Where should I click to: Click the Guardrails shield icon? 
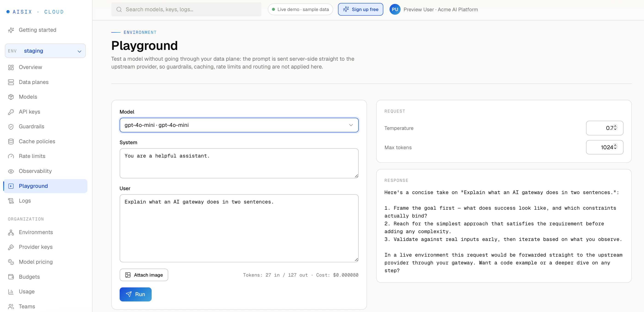(x=11, y=127)
